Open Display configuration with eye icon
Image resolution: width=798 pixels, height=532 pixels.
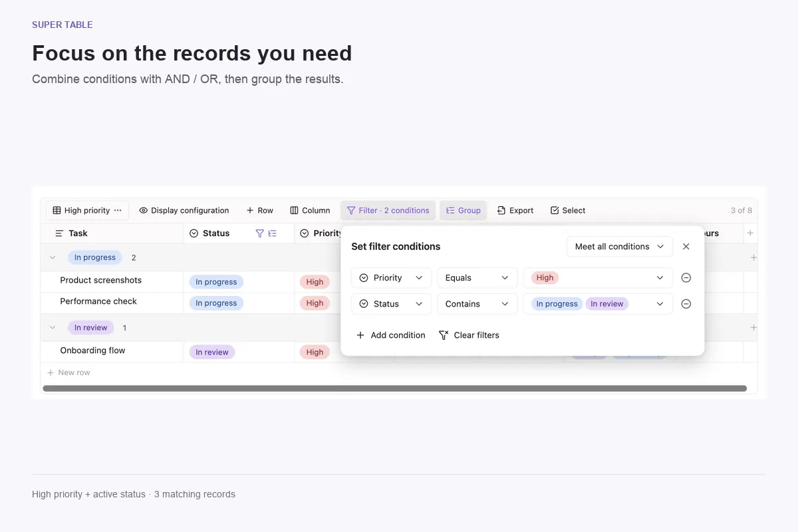(x=184, y=210)
